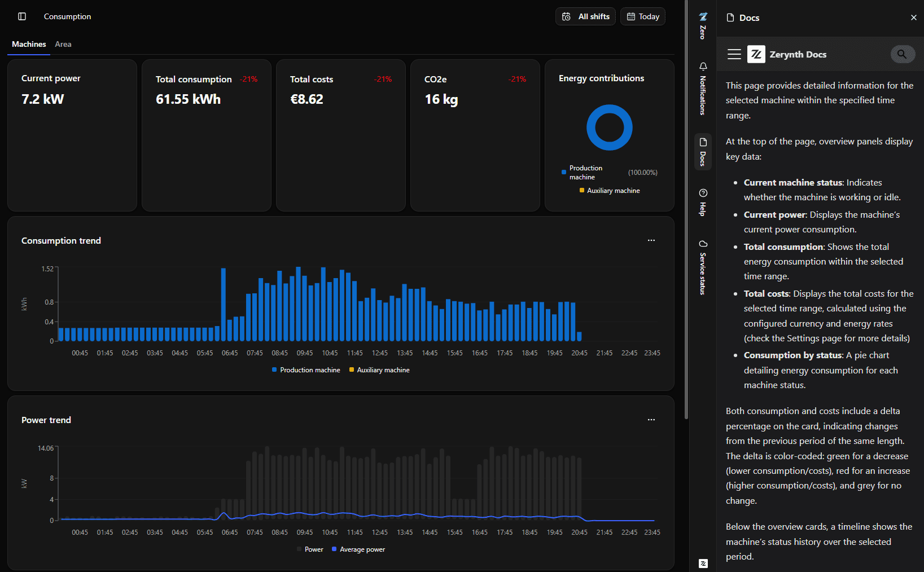924x572 pixels.
Task: Select the Docs side tab icon
Action: coord(703,151)
